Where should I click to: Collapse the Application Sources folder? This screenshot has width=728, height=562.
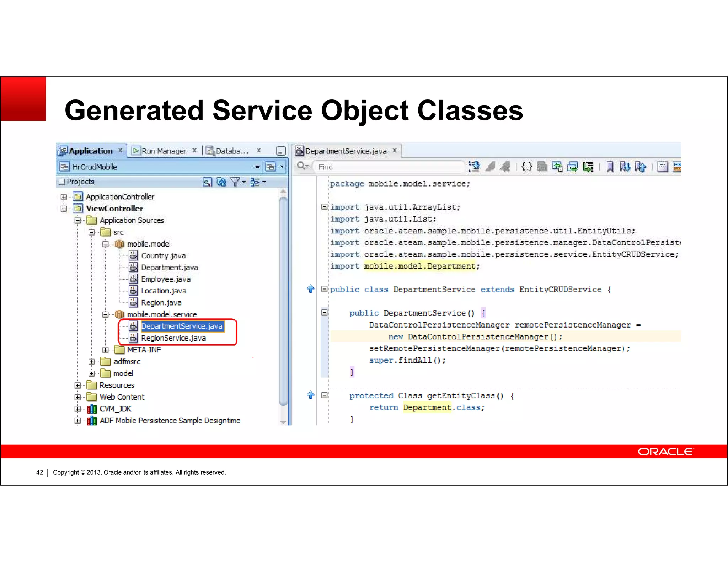pyautogui.click(x=77, y=220)
